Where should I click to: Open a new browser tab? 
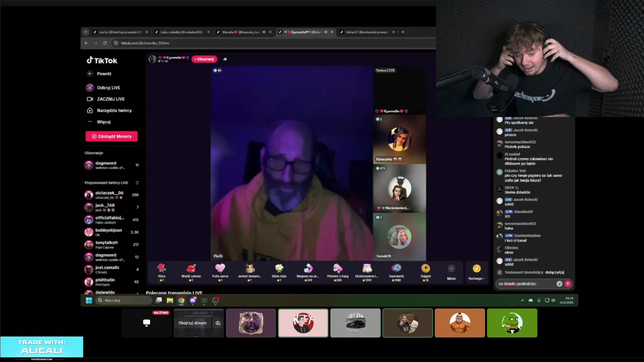pos(403,32)
